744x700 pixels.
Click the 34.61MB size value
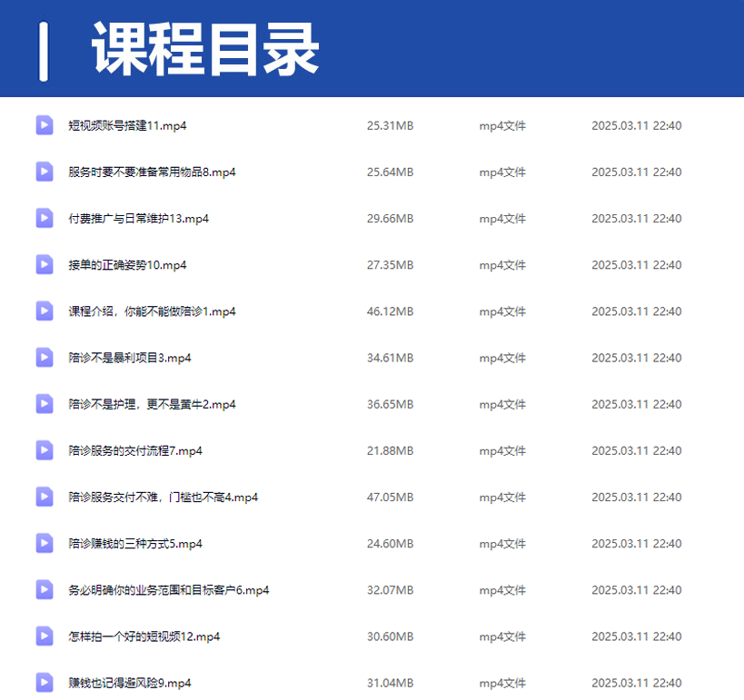[390, 358]
